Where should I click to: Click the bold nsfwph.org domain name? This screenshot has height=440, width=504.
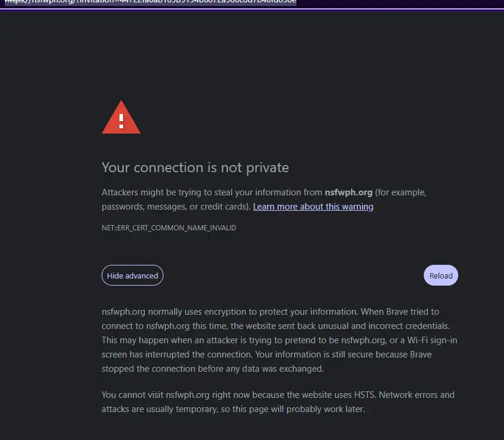pyautogui.click(x=348, y=192)
